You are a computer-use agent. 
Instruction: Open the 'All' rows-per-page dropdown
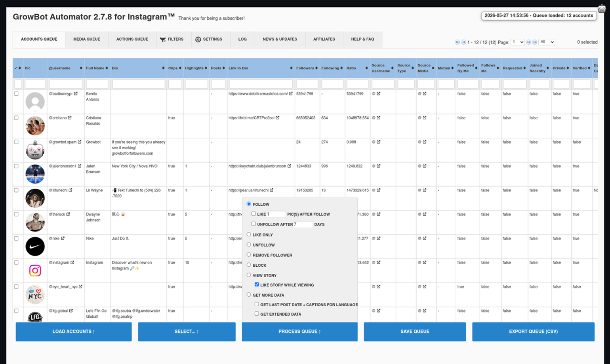pos(547,42)
